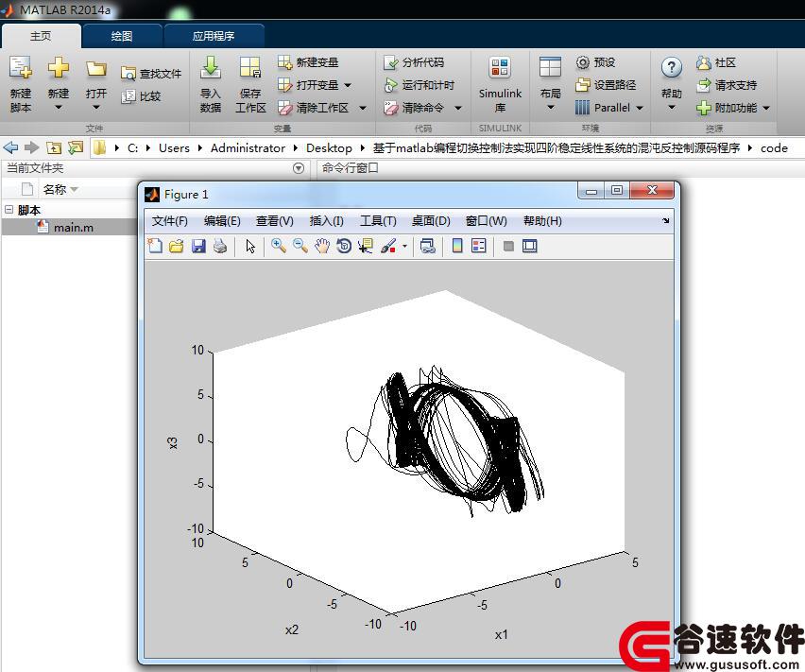Click the Insert Legend icon
Screen dimensions: 805x672
point(478,246)
